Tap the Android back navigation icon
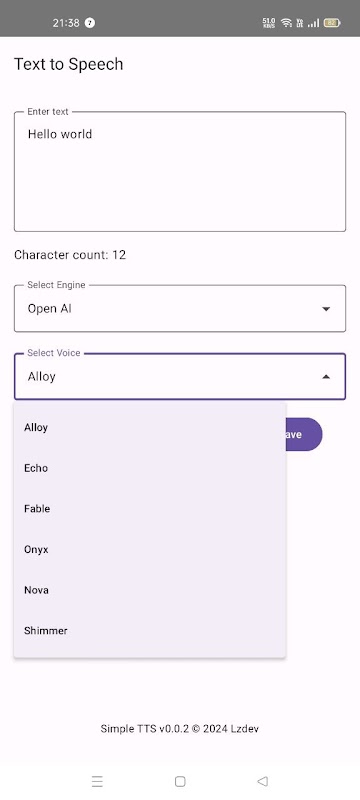 [x=263, y=781]
